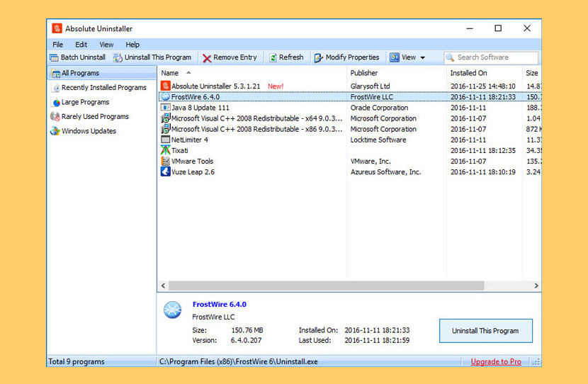588x384 pixels.
Task: Click the Absolute Uninstaller title bar icon
Action: pos(57,28)
